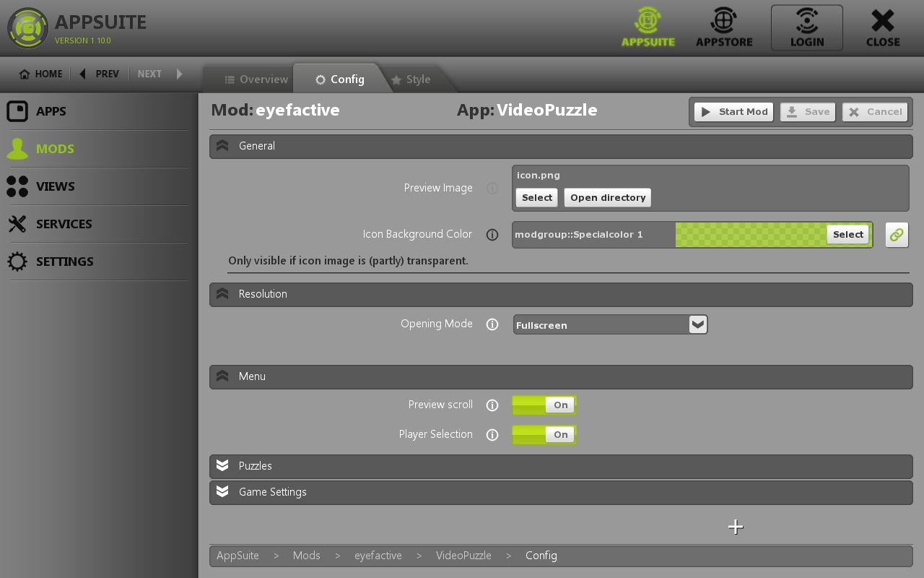Screen dimensions: 924x578
Task: Show info for Opening Mode
Action: 492,324
